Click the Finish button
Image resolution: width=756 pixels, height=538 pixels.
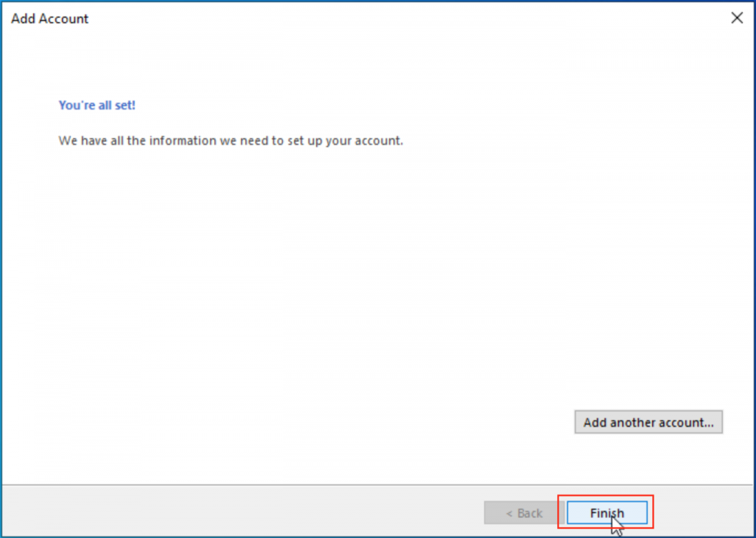click(606, 513)
